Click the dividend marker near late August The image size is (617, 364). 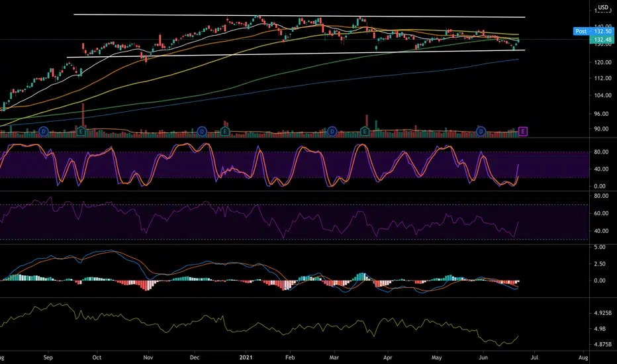click(44, 131)
